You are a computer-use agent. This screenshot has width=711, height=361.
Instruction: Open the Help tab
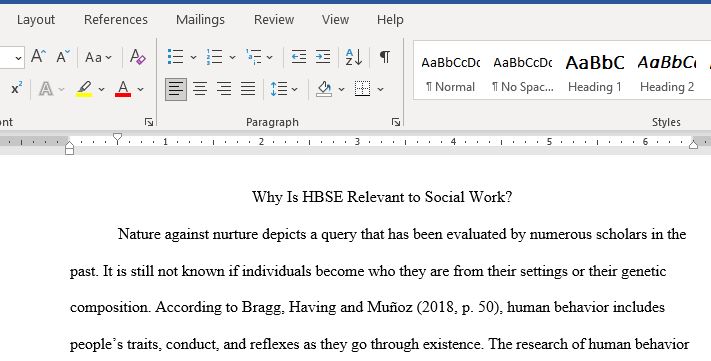pyautogui.click(x=390, y=20)
